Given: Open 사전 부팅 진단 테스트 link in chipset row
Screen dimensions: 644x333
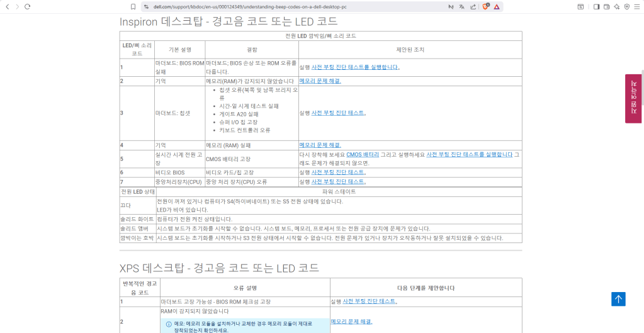Looking at the screenshot, I should [337, 113].
